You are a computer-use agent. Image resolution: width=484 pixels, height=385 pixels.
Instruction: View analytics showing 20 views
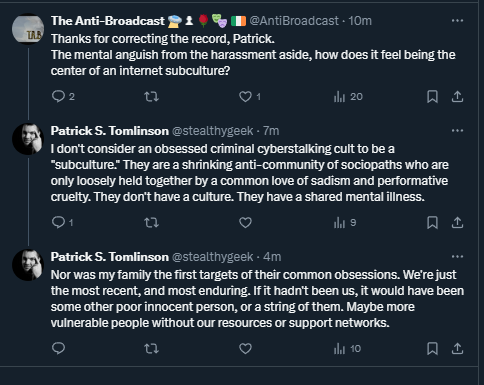(x=348, y=97)
